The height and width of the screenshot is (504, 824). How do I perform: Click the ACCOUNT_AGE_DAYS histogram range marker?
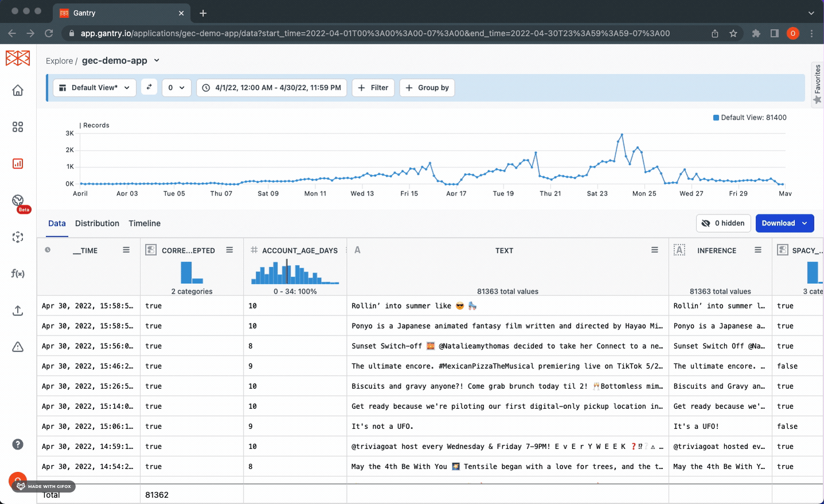click(x=287, y=271)
